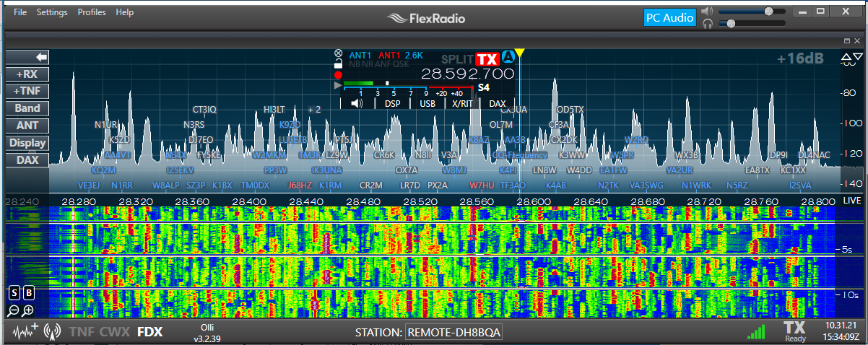Click the STATION name REMOTE-DH8BQA field

(x=453, y=333)
